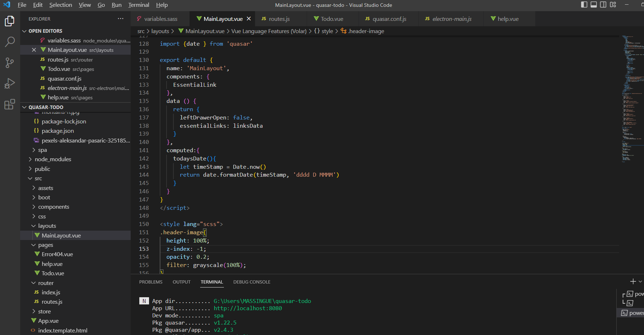The height and width of the screenshot is (335, 644).
Task: Open Source Control view icon
Action: coord(10,63)
